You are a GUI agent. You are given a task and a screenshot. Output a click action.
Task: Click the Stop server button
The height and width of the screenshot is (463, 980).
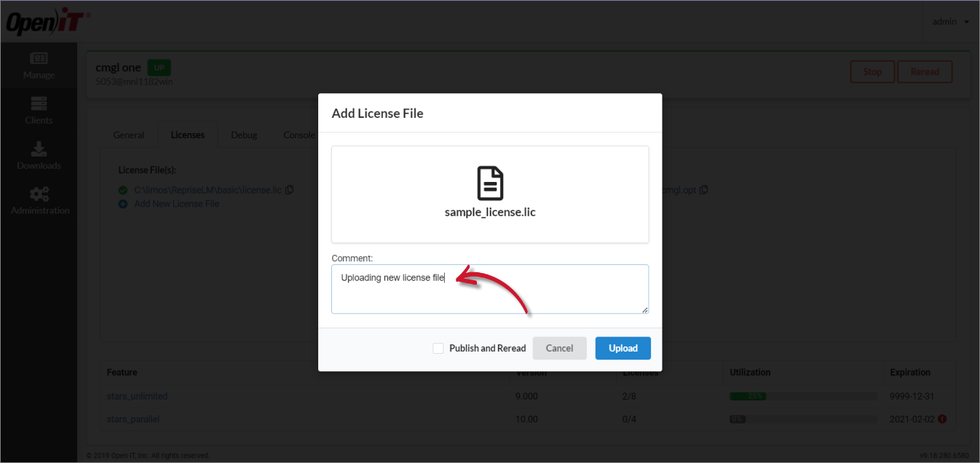[x=872, y=71]
